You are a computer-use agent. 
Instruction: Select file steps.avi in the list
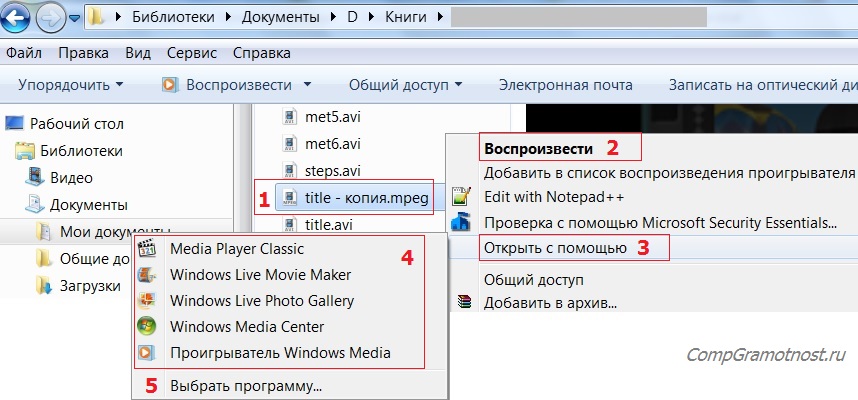tap(332, 170)
